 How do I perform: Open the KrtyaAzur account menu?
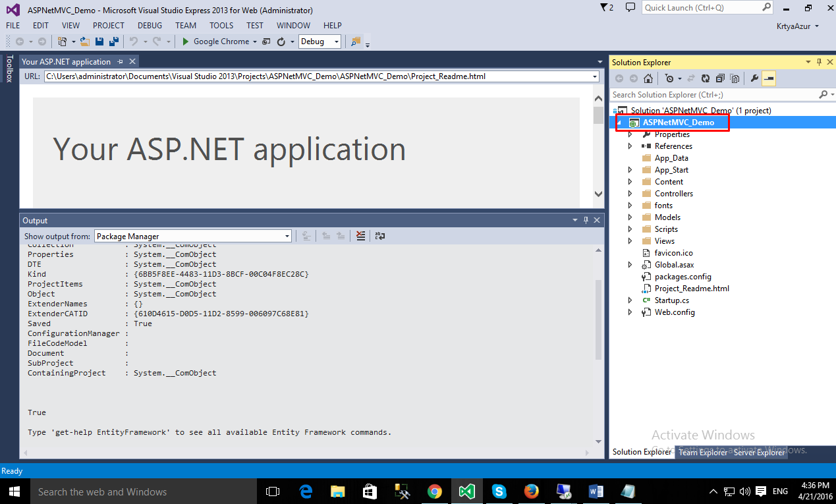point(798,26)
